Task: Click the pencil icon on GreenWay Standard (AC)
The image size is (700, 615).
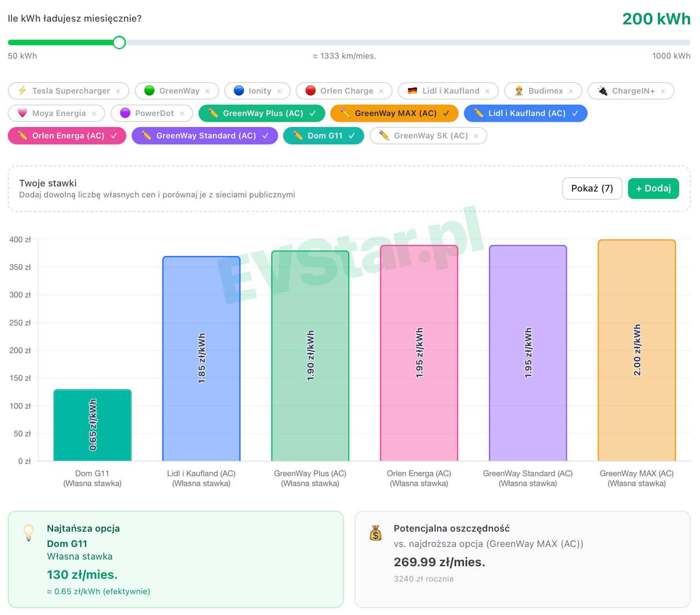Action: pyautogui.click(x=146, y=136)
